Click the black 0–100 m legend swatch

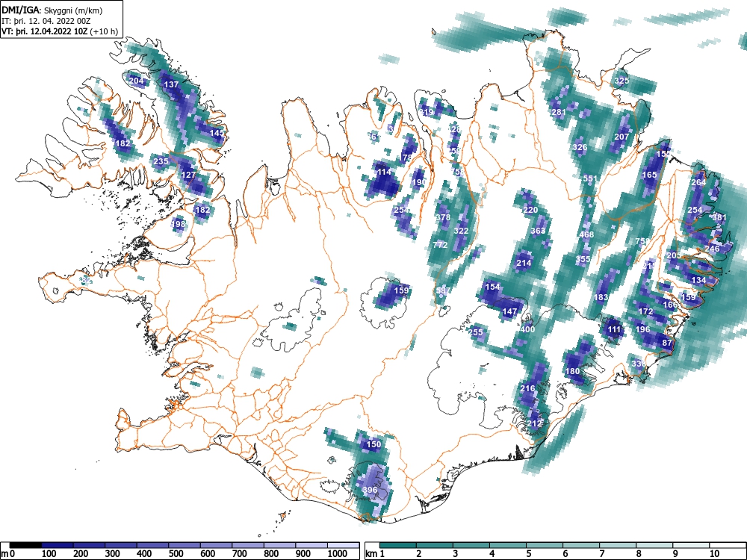pos(25,545)
